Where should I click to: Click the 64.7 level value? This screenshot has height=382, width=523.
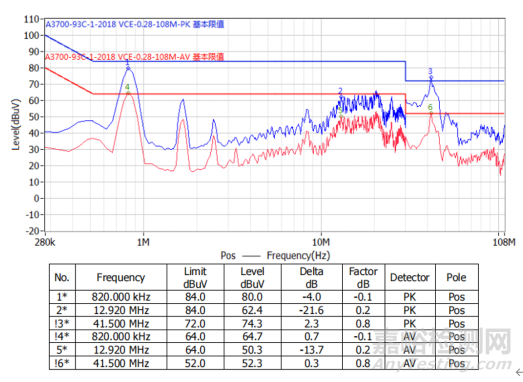[252, 336]
